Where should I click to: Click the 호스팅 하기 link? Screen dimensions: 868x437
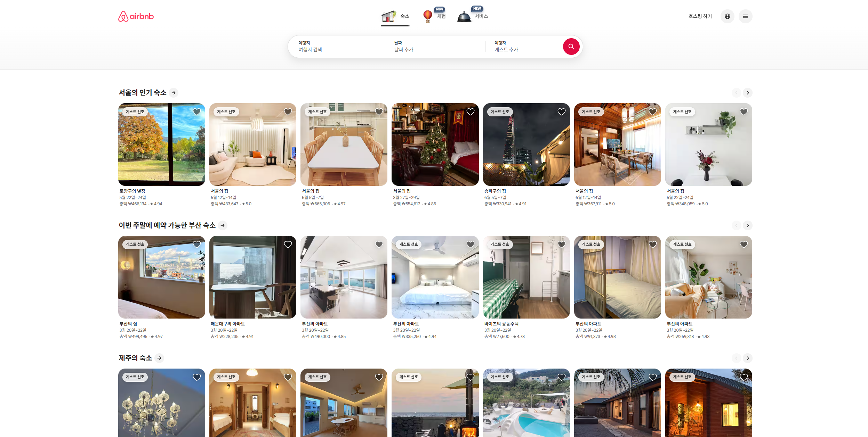point(700,16)
